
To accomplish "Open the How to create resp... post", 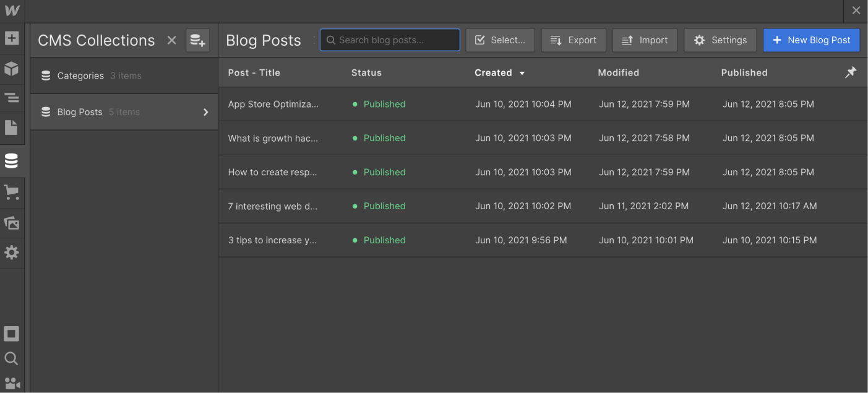I will [272, 172].
